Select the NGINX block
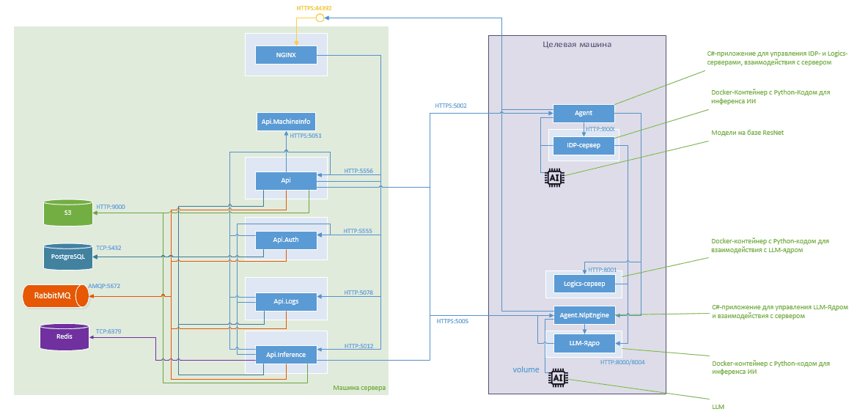The width and height of the screenshot is (868, 420). 285,55
